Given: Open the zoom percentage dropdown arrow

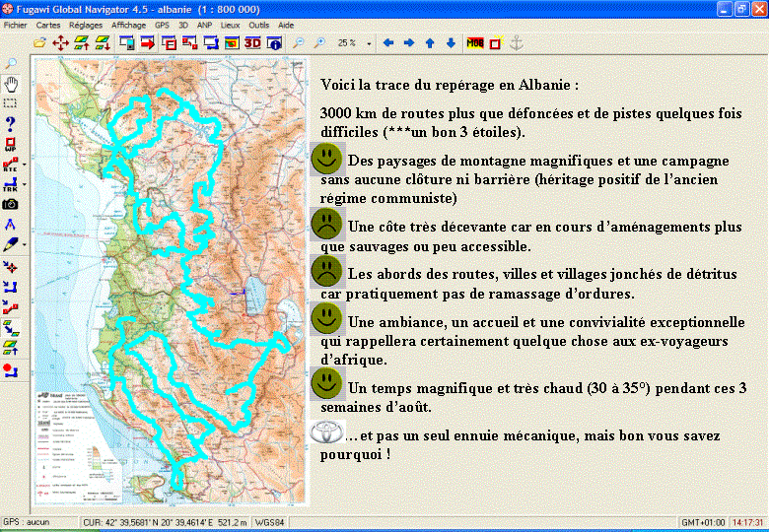Looking at the screenshot, I should (x=369, y=43).
